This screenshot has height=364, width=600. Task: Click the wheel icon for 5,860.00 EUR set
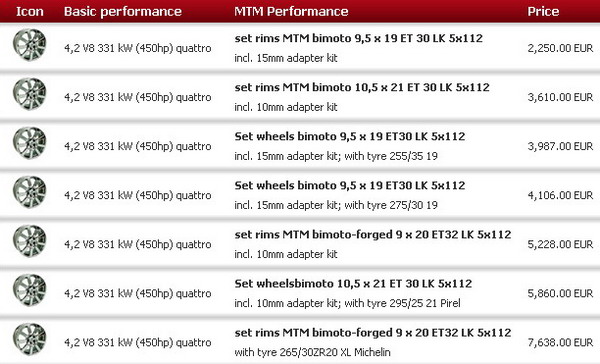[x=30, y=290]
